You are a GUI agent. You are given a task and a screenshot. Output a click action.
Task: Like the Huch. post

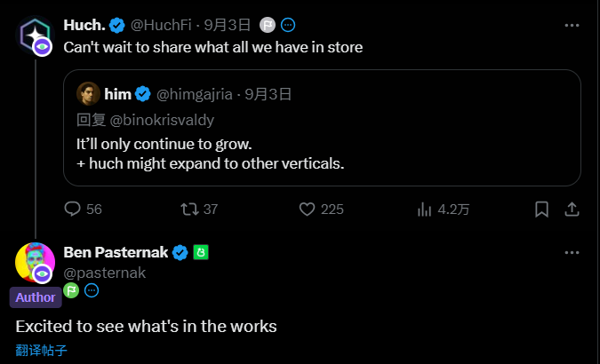point(308,210)
